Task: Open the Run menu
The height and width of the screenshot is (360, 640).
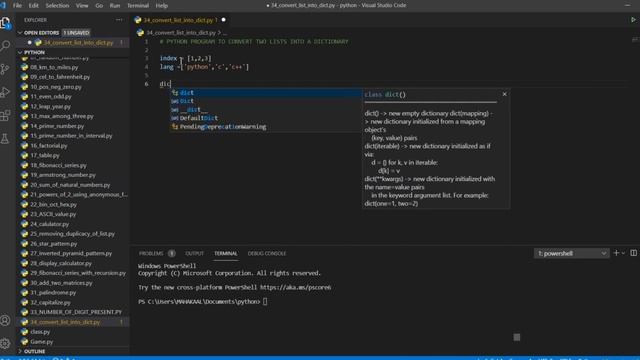Action: point(115,6)
